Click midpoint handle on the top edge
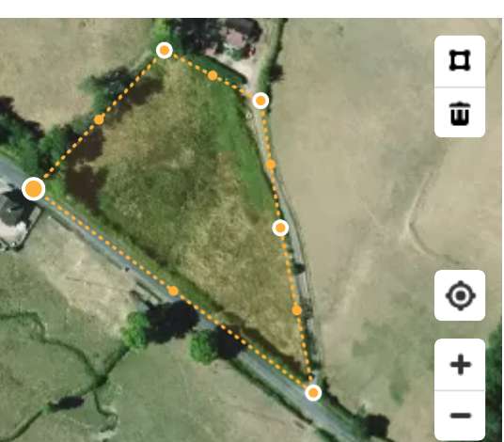This screenshot has height=442, width=504. pos(213,75)
